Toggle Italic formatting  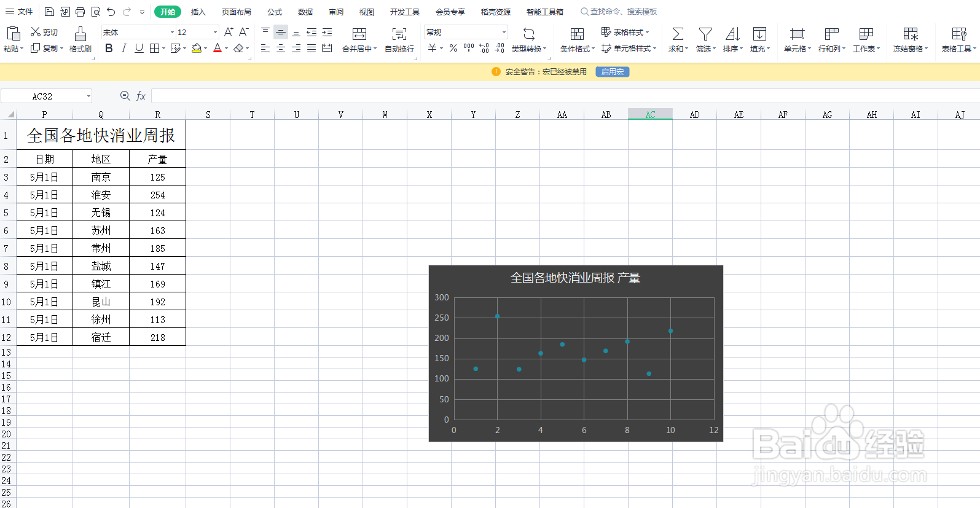tap(124, 48)
